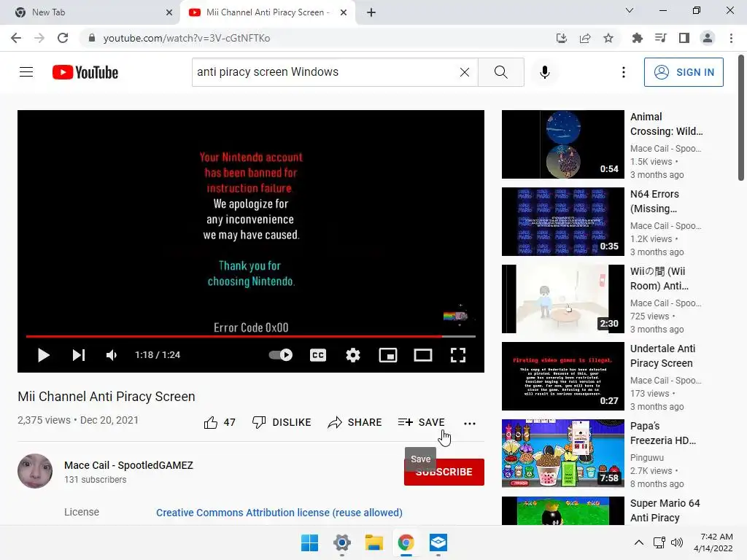The image size is (747, 560).
Task: Open YouTube settings three-dot menu
Action: [623, 72]
